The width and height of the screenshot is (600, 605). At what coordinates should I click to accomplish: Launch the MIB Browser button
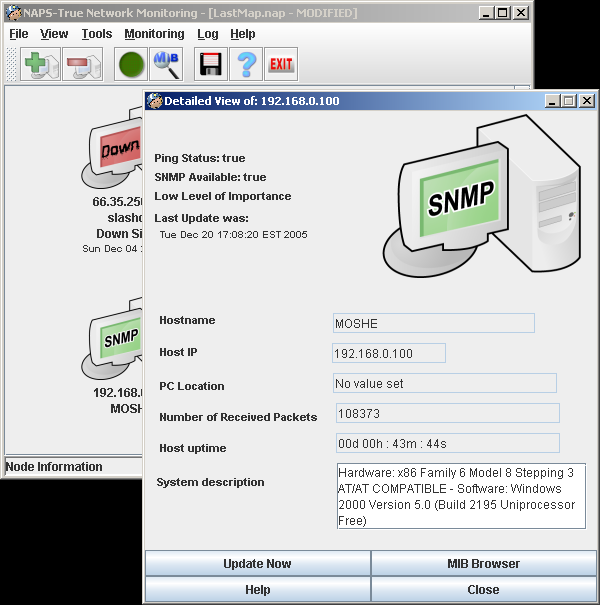click(483, 564)
